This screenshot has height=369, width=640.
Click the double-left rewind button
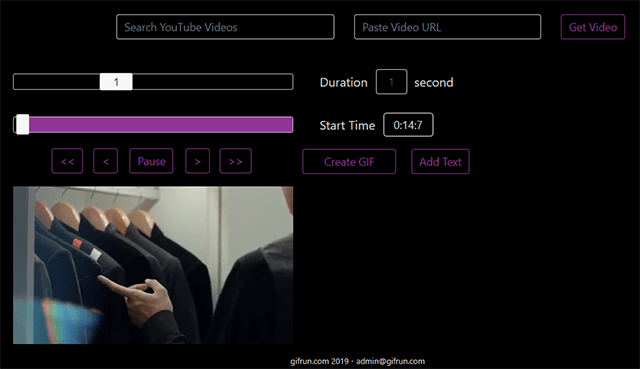pyautogui.click(x=67, y=161)
